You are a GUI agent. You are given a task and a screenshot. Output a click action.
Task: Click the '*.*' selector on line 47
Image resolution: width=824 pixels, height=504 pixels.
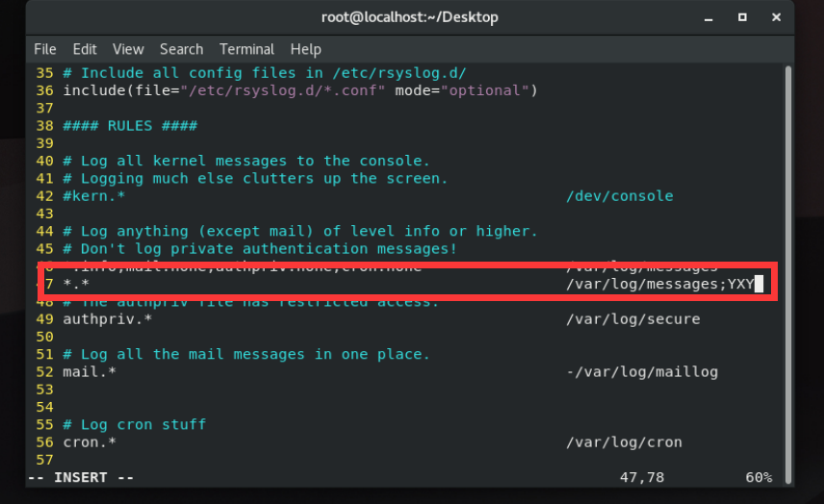(x=76, y=284)
